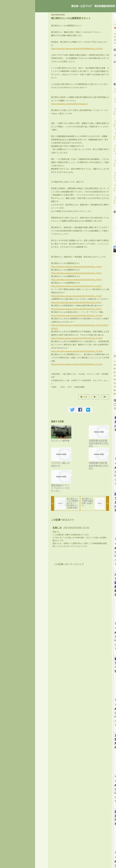The height and width of the screenshot is (868, 116).
Task: Open the togetter.com/li/1585074 link
Action: pyautogui.click(x=69, y=104)
